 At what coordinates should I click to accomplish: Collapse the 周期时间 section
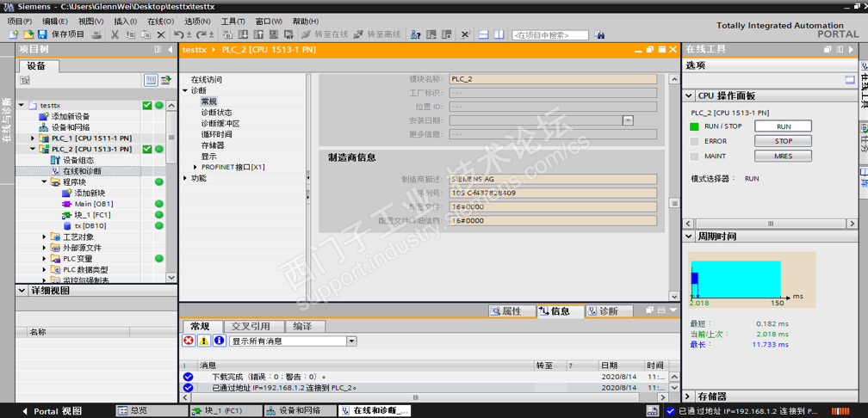689,236
